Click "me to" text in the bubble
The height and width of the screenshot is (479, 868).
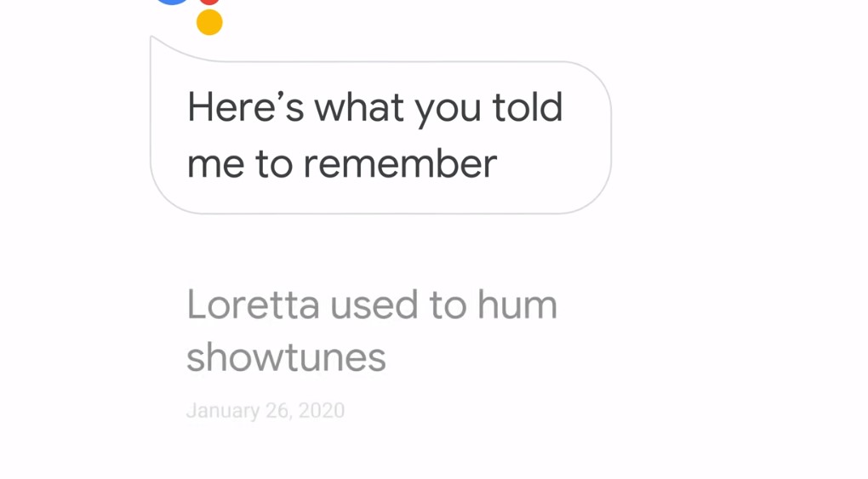coord(240,165)
